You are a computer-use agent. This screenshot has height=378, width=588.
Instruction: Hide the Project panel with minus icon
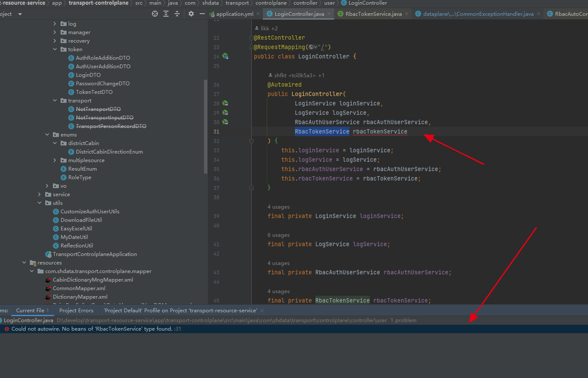click(x=202, y=13)
